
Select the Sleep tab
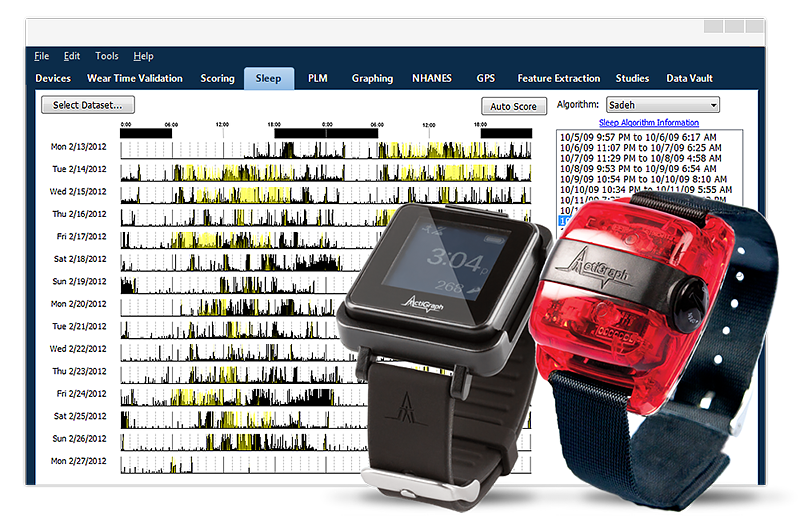point(269,78)
